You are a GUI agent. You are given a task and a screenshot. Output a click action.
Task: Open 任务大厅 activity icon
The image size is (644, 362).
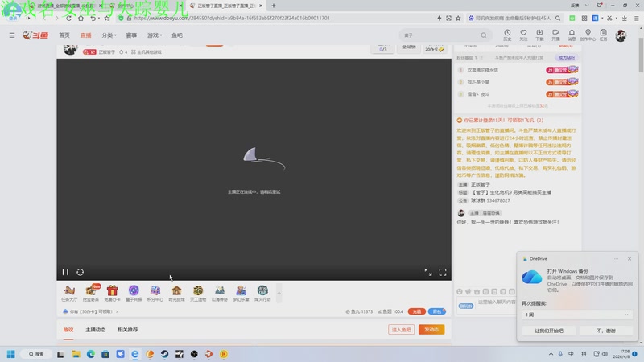69,293
